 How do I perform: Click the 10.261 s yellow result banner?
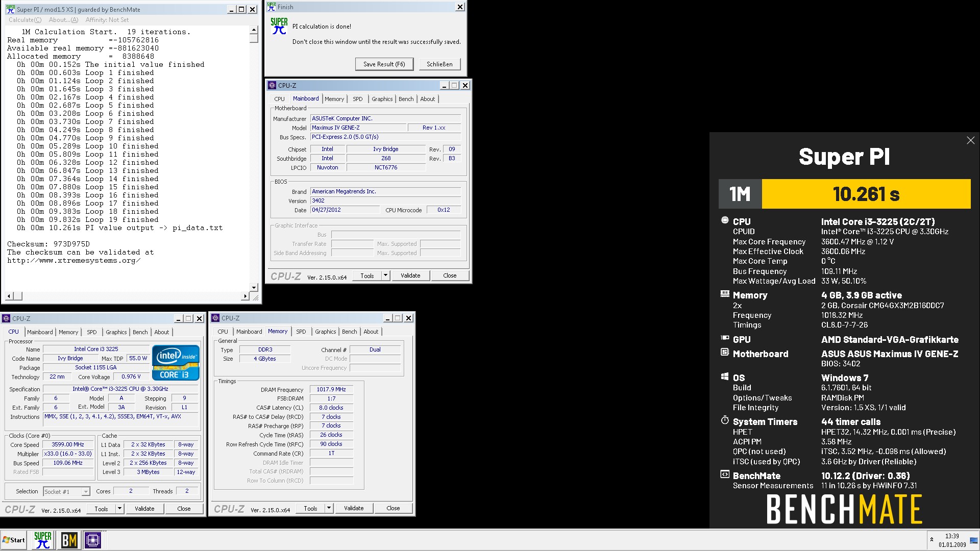[x=866, y=194]
